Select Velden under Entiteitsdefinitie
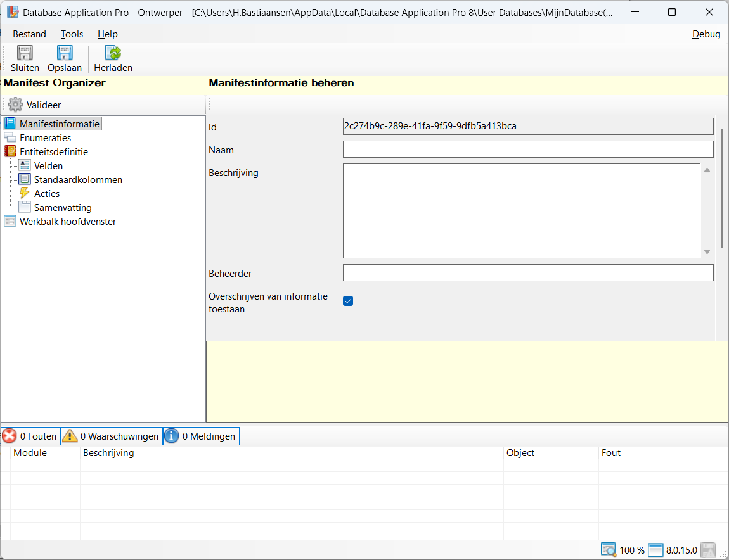This screenshot has height=560, width=729. (x=48, y=166)
